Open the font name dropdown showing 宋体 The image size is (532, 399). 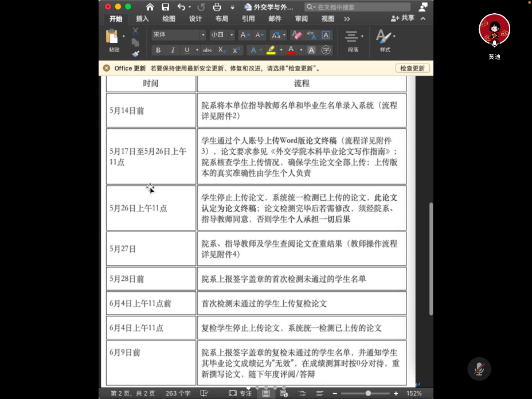point(178,35)
